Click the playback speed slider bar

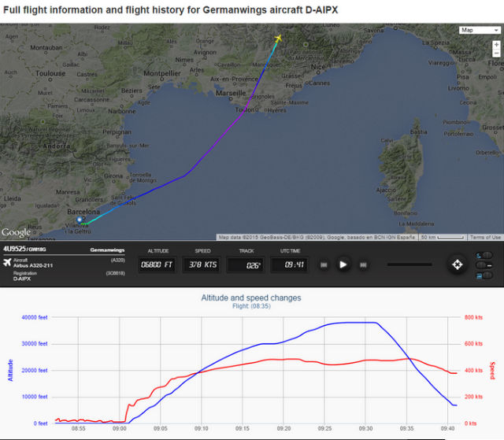(x=409, y=264)
